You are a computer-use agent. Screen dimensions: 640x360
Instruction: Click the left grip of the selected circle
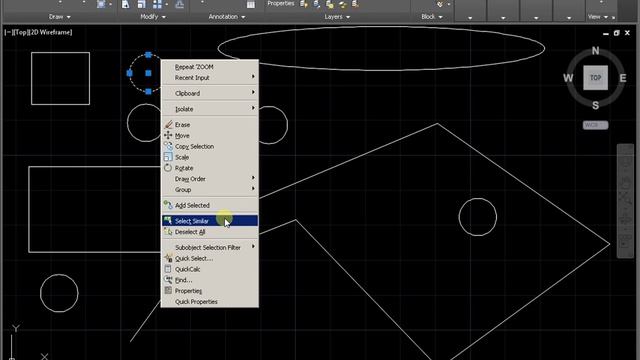coord(130,73)
